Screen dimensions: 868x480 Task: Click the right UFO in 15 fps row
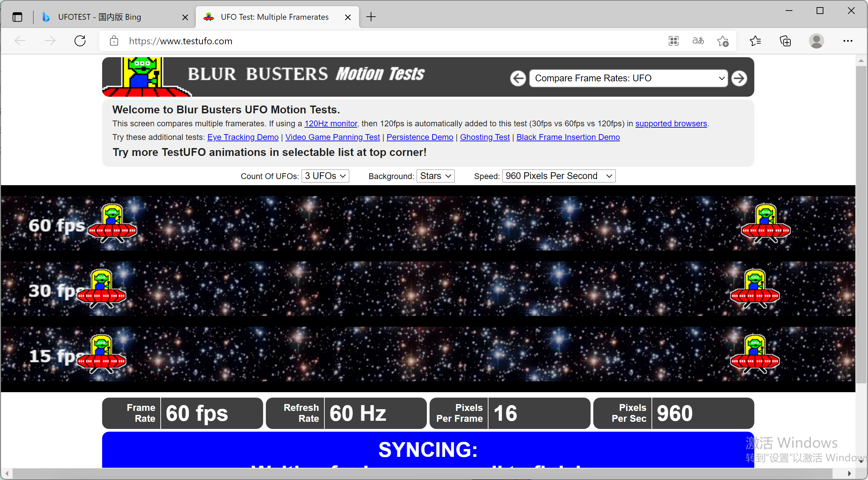755,354
